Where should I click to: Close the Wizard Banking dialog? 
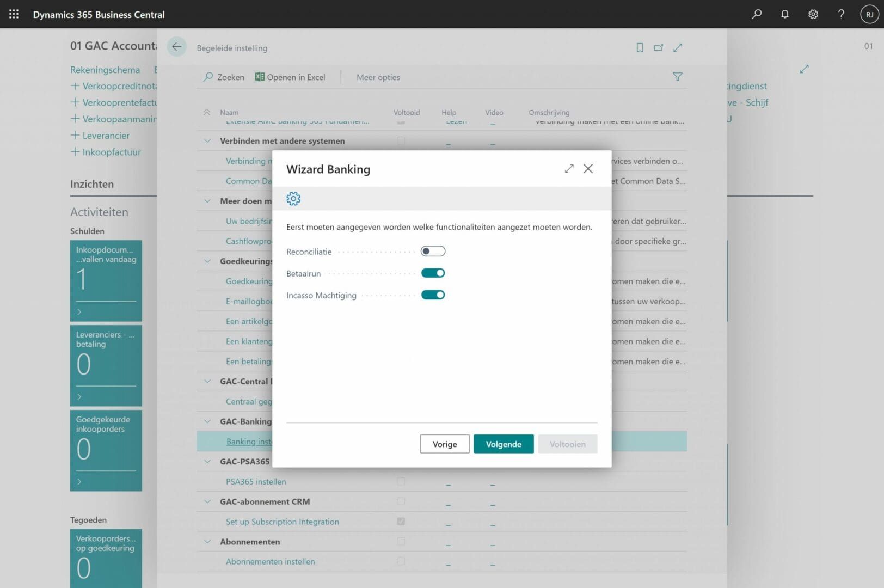[x=588, y=169]
